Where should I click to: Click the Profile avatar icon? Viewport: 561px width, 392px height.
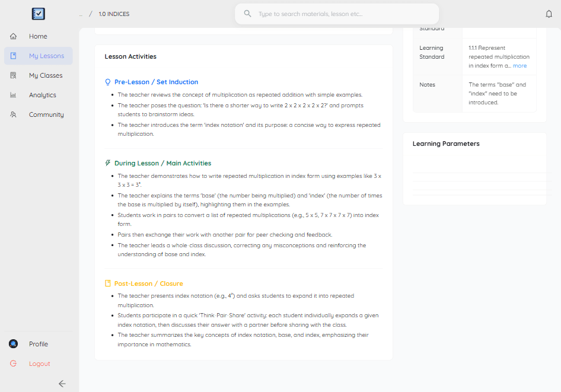click(13, 344)
